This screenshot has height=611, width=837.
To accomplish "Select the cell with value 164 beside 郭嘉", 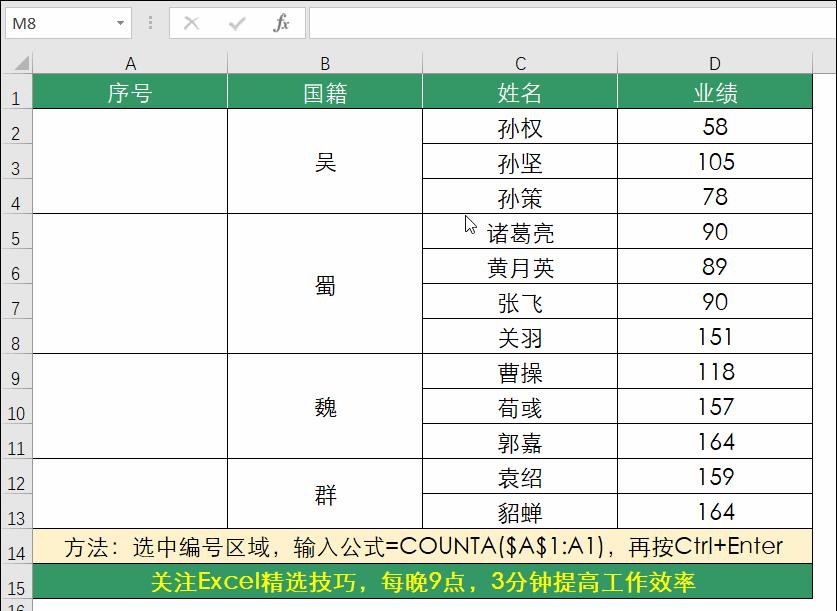I will click(x=714, y=441).
